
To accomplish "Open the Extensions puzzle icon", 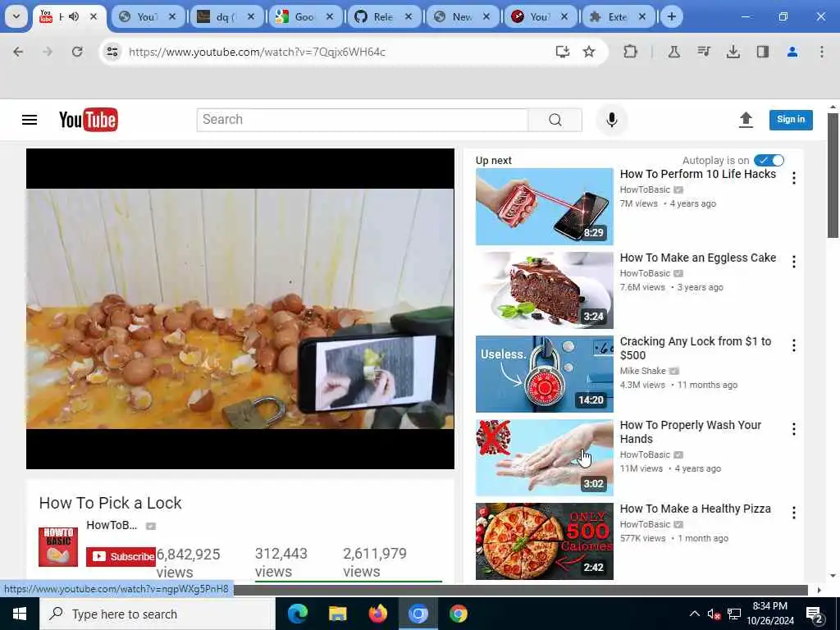I will [x=631, y=52].
